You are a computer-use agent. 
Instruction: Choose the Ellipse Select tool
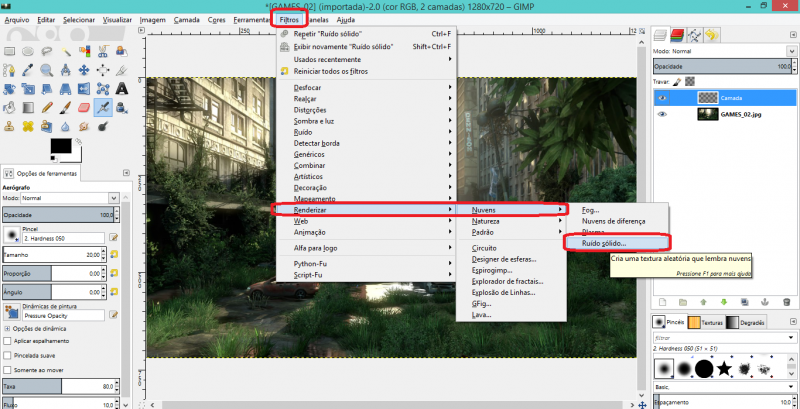point(29,51)
